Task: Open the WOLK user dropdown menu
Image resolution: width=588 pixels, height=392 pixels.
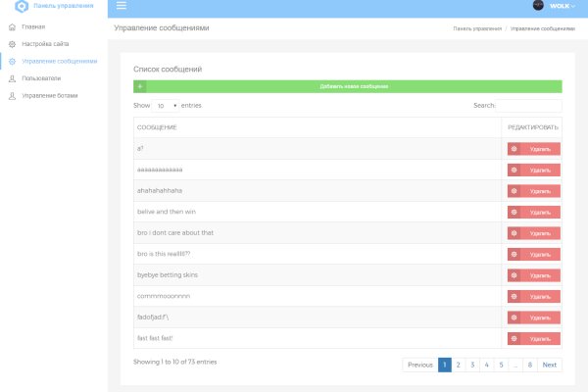Action: [x=563, y=6]
